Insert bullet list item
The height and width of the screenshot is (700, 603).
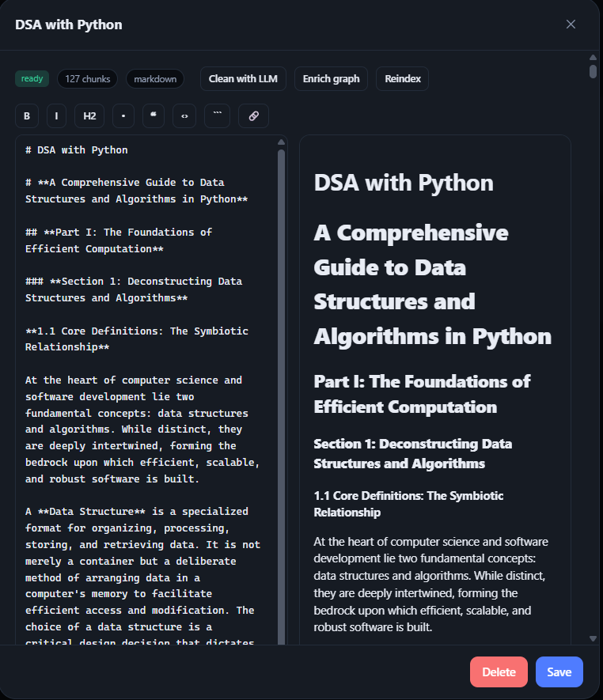click(123, 116)
